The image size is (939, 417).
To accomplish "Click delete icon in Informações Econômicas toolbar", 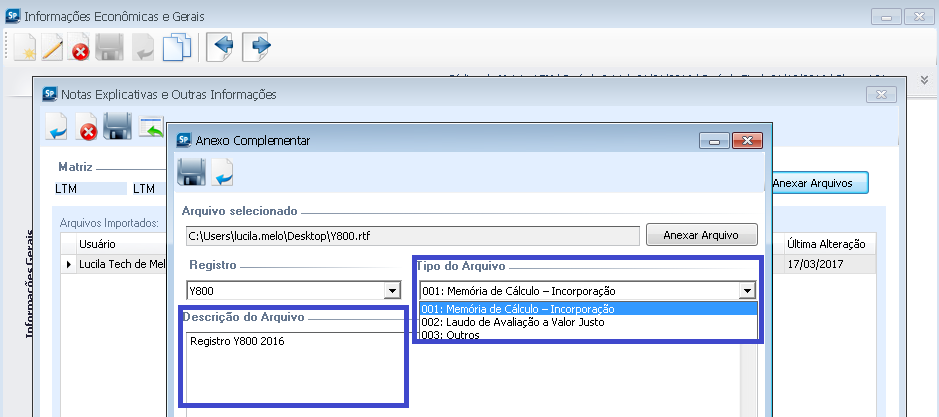I will [x=78, y=47].
